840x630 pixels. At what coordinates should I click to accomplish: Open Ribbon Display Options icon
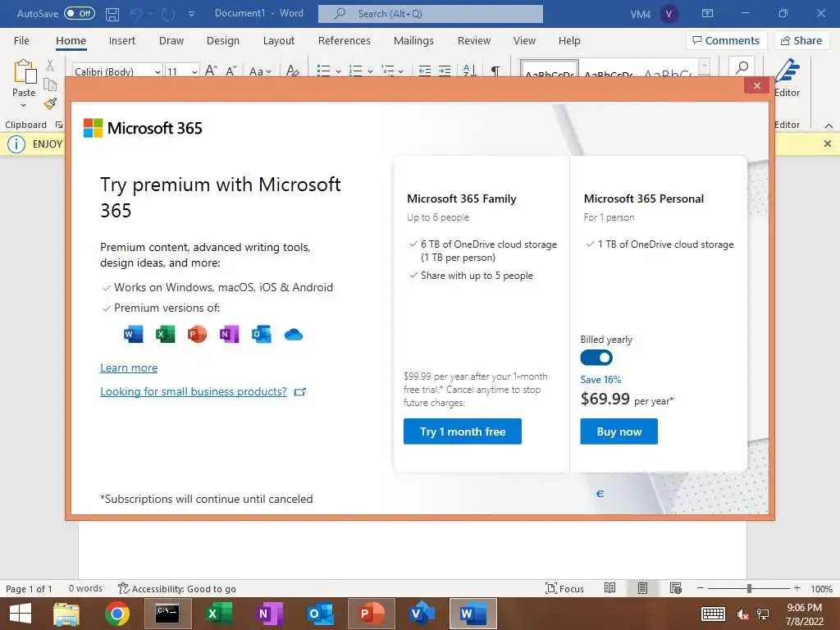707,13
